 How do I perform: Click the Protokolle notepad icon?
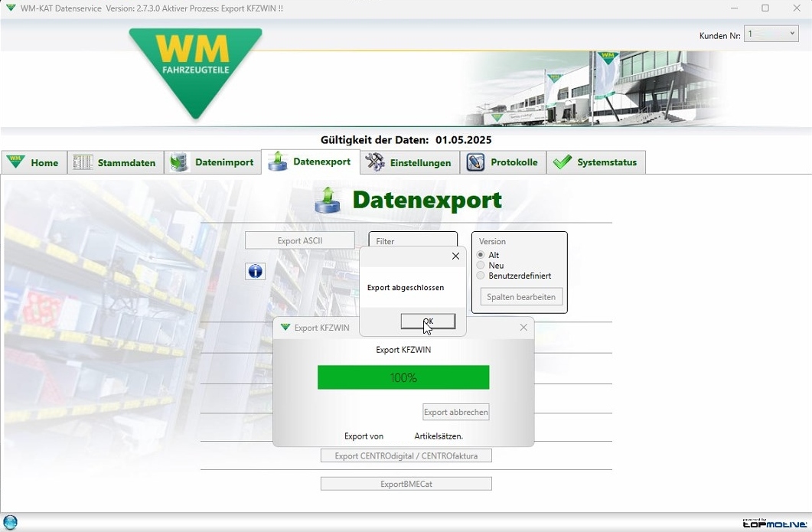click(475, 162)
